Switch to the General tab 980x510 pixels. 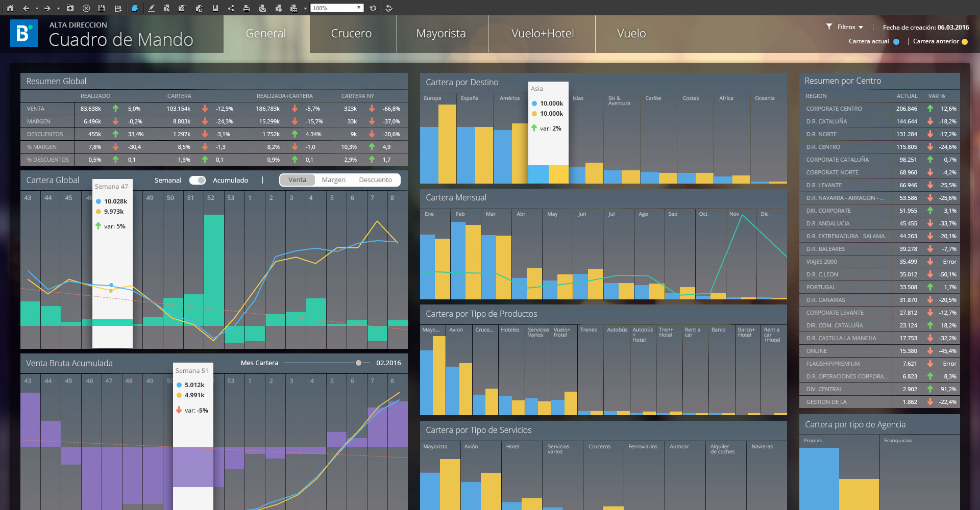(266, 34)
